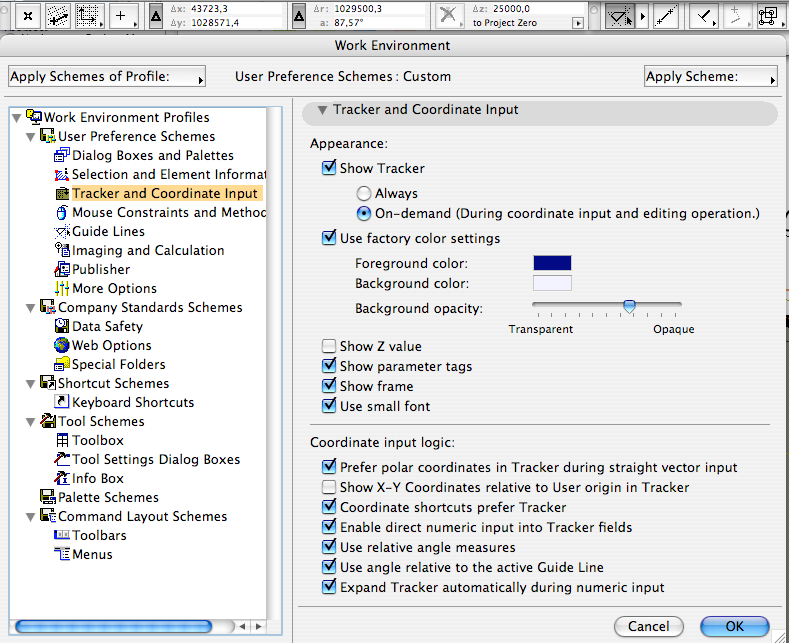Toggle Coordinate shortcuts prefer Tracker
The image size is (789, 643).
click(329, 506)
